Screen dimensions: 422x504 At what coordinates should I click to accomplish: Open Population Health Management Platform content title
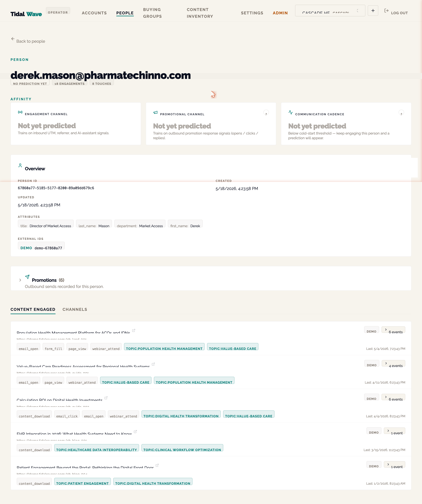click(73, 332)
